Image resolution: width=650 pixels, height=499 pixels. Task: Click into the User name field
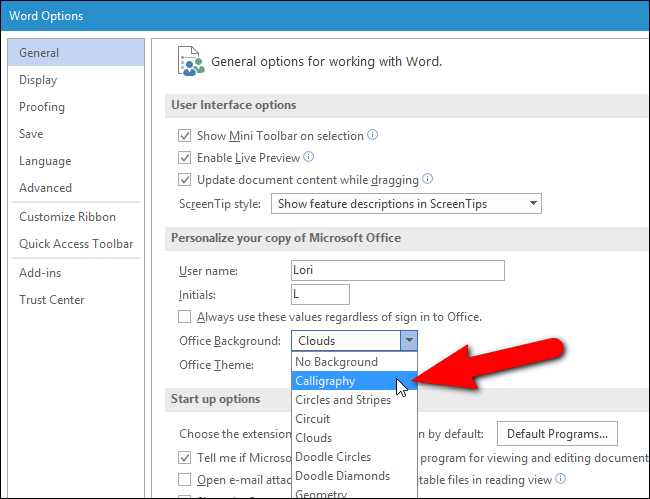pyautogui.click(x=398, y=270)
